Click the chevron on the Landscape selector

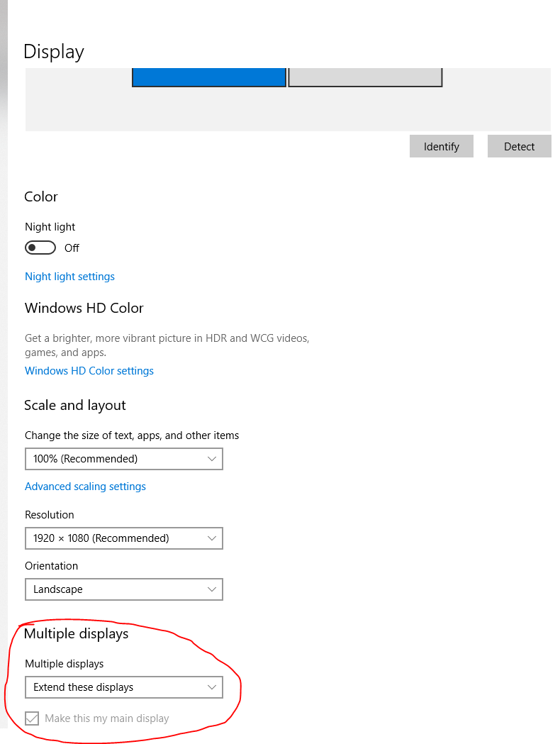click(x=211, y=589)
